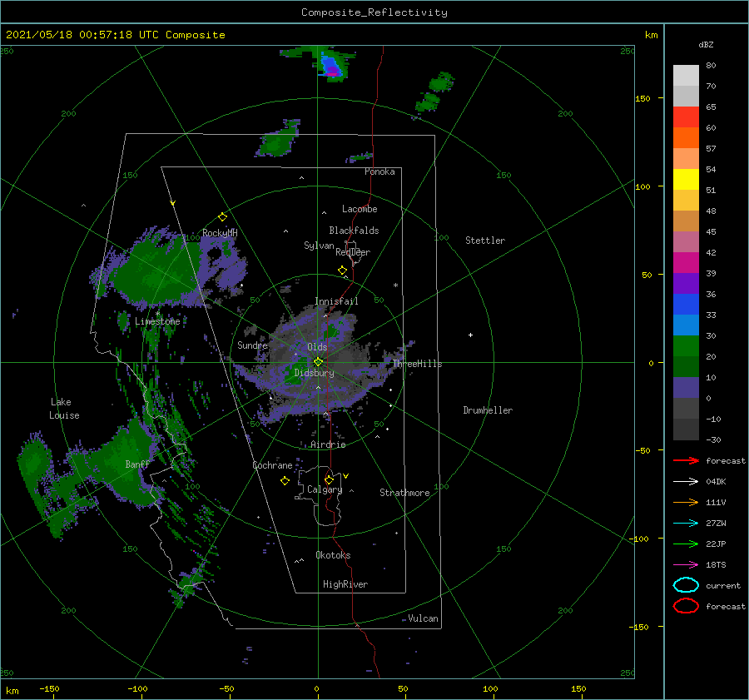Click the cyan current ellipse legend icon
Viewport: 749px width, 700px height.
(x=686, y=585)
